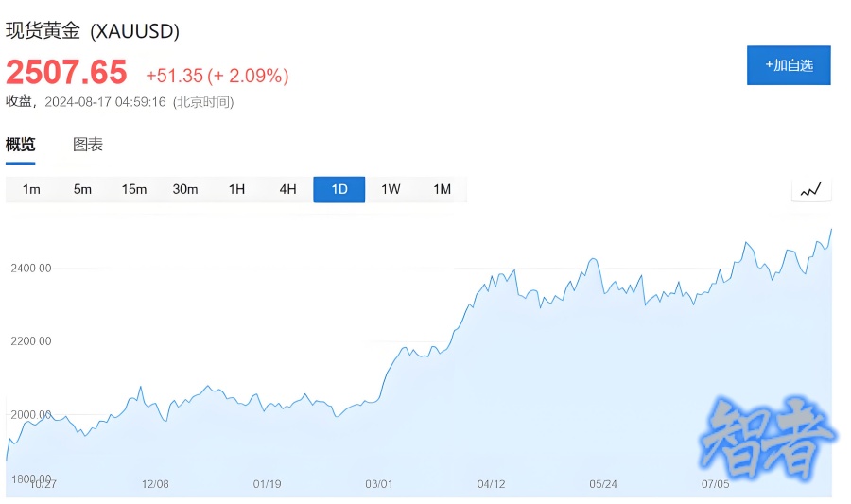This screenshot has height=504, width=851.
Task: Click the 现货黄金 (XAUUSD) title
Action: pos(93,30)
